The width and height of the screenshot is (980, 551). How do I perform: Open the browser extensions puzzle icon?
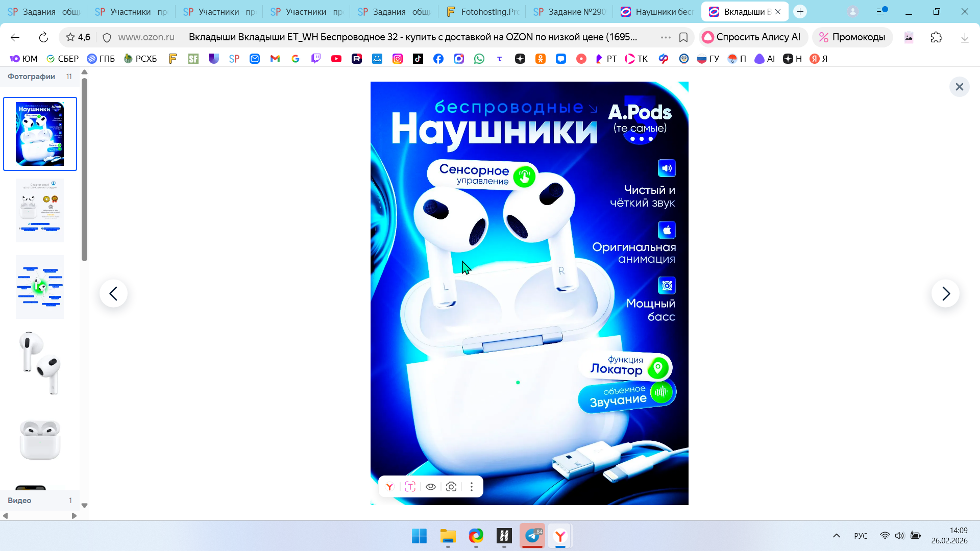pos(937,37)
